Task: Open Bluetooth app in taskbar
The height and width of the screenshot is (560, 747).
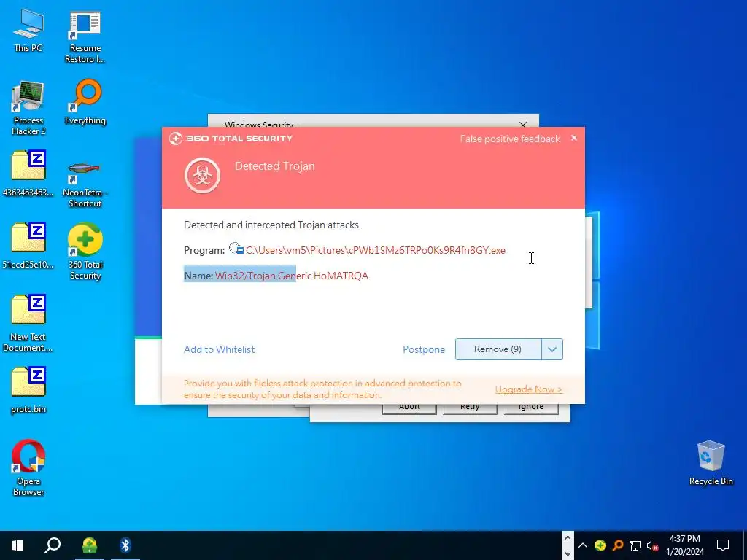Action: 125,545
